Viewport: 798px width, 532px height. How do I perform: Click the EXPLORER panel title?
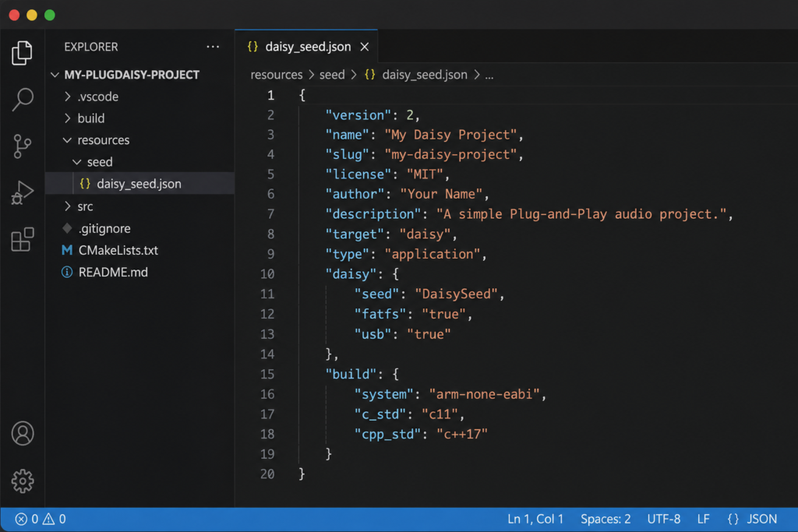tap(91, 47)
